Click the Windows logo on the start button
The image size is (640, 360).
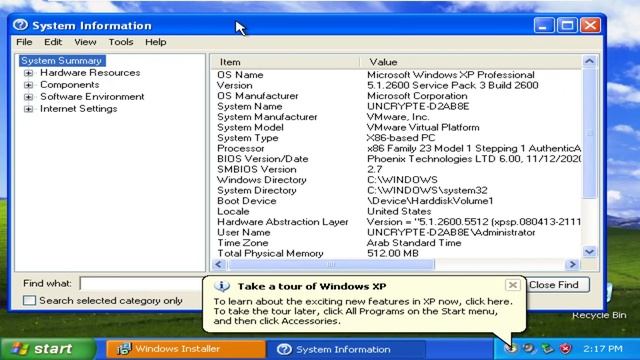pos(20,349)
